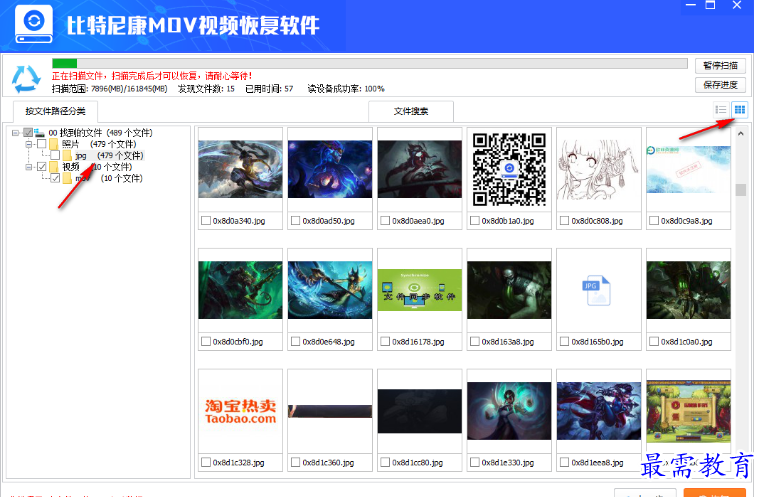Tick the checkbox for 0x8d0b1a0.jpg
The height and width of the screenshot is (497, 762).
click(x=474, y=221)
